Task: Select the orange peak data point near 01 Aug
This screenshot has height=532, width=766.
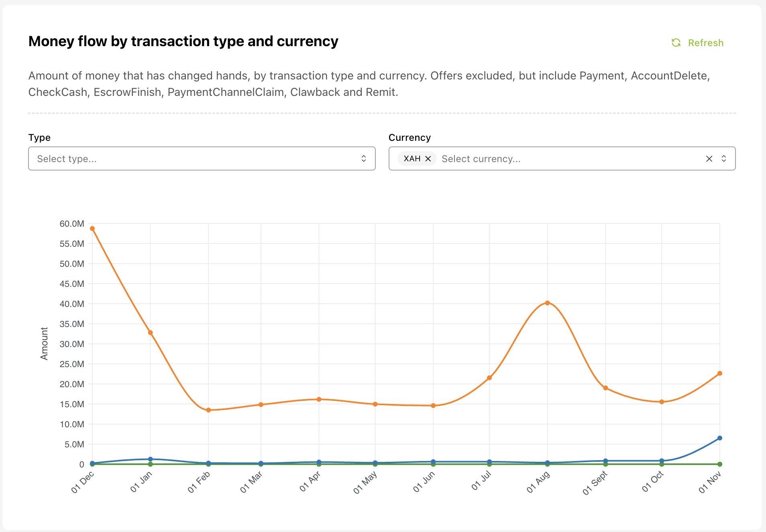Action: [548, 303]
